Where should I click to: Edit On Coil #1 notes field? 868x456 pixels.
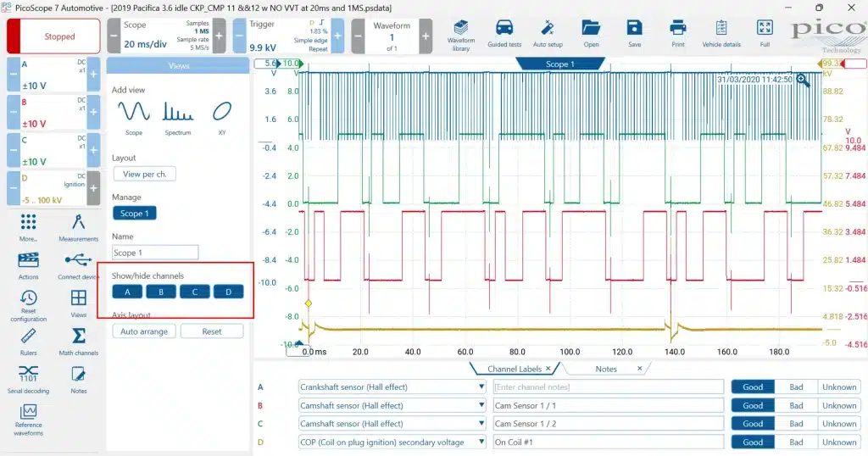click(x=608, y=442)
